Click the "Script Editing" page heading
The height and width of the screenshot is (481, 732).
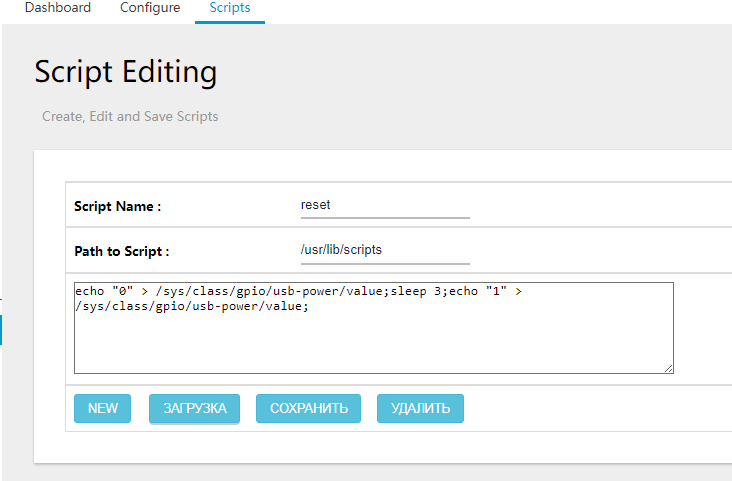tap(126, 72)
